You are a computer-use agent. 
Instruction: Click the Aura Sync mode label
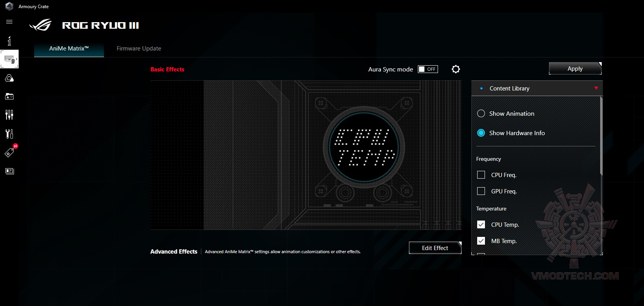[x=391, y=69]
